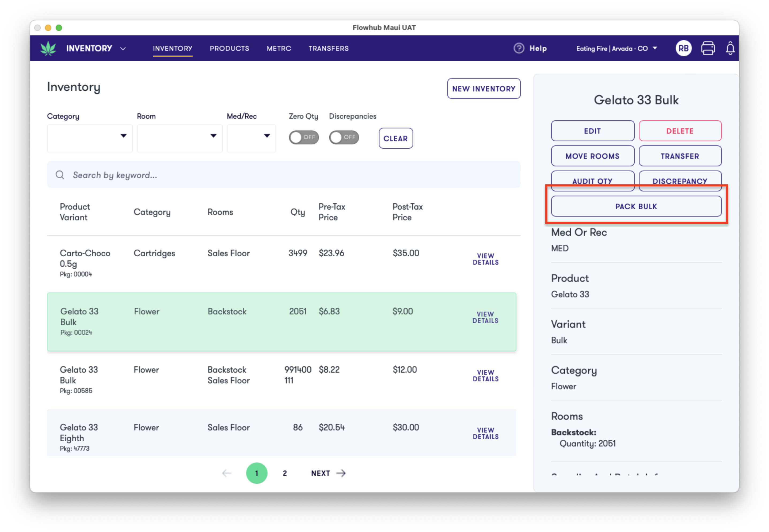Click the AUDIT QTY button
The image size is (769, 532).
(x=592, y=181)
